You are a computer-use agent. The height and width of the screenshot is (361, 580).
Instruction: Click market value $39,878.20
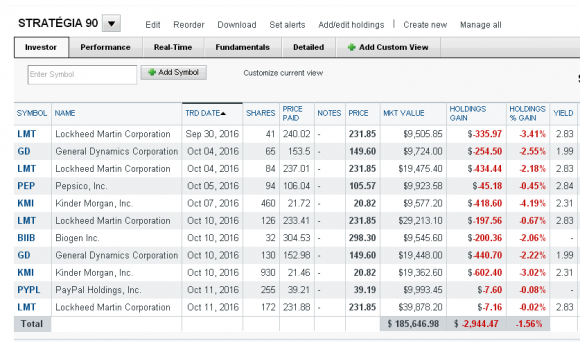pos(420,307)
